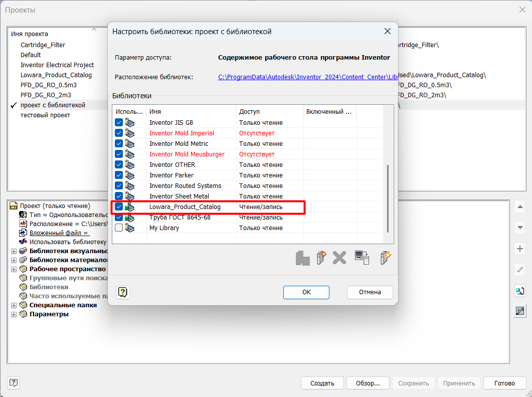Click the Создать button

[x=322, y=383]
